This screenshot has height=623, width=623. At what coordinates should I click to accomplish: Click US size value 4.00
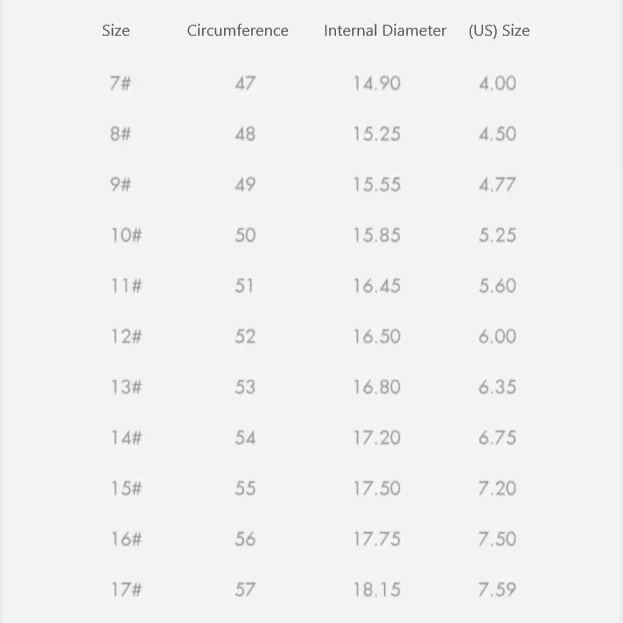[x=497, y=83]
